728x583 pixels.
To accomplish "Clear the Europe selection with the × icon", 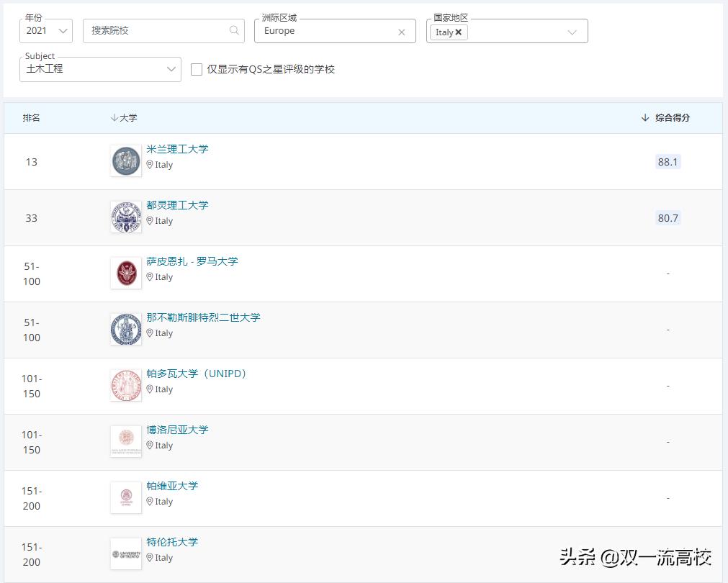I will point(402,32).
